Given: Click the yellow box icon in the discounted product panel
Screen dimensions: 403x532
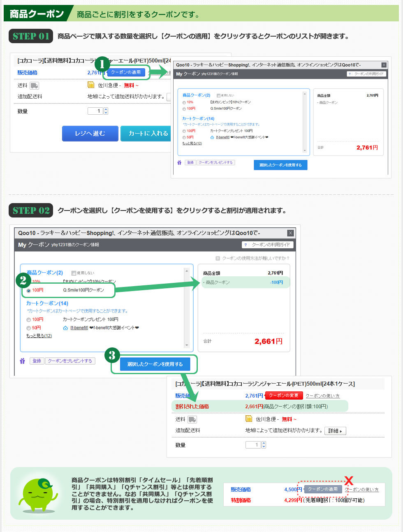Looking at the screenshot, I should click(x=249, y=419).
